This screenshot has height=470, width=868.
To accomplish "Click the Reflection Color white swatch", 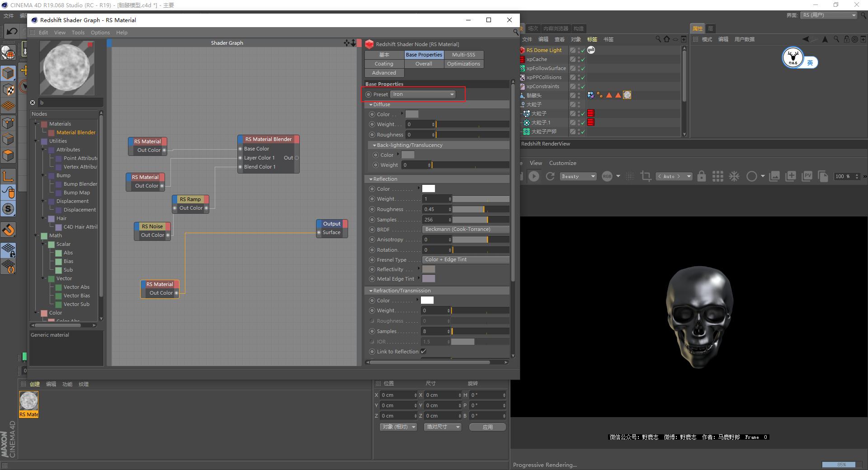I will tap(428, 189).
